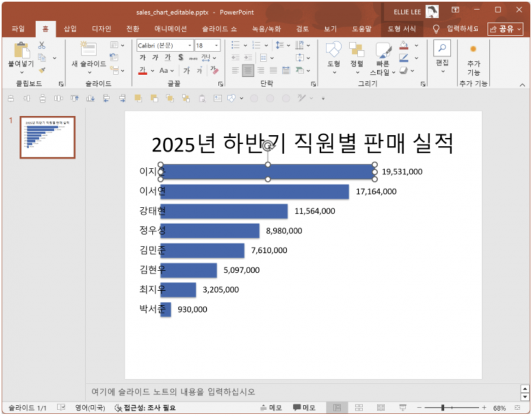
Task: Expand the font size 18 dropdown
Action: [216, 45]
